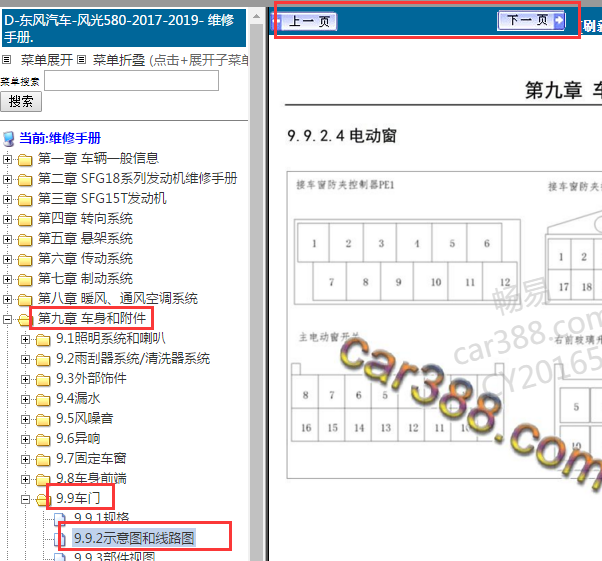Click folder icon of 9.6异响
Screen dimensions: 602x561
pos(43,439)
